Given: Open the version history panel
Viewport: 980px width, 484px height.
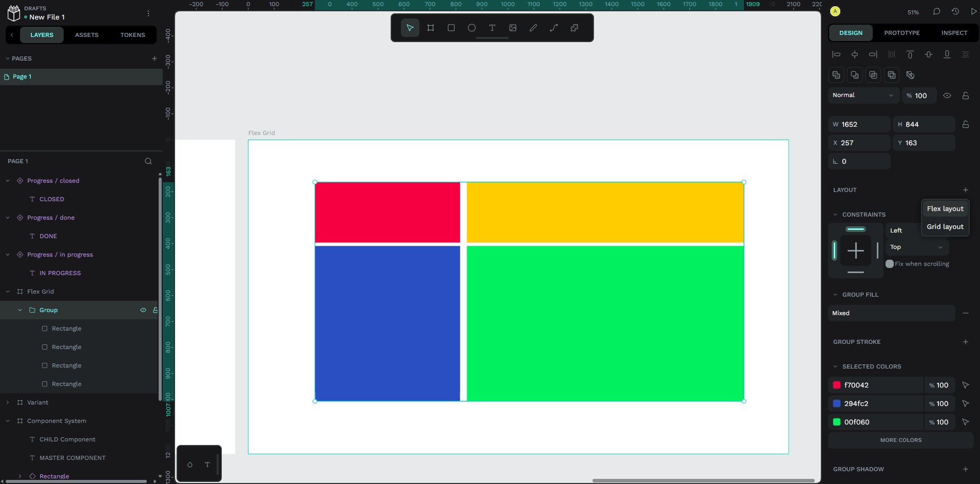Looking at the screenshot, I should (955, 11).
